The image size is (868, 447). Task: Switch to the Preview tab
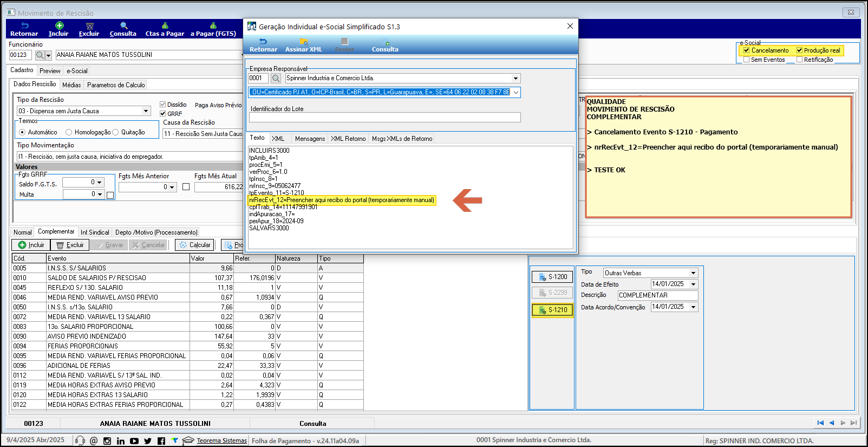[50, 71]
